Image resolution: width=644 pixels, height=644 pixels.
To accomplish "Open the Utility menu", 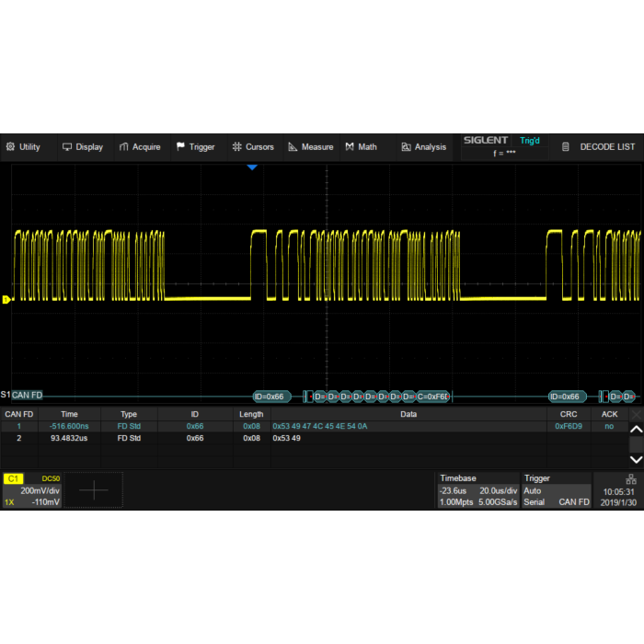I will tap(23, 147).
